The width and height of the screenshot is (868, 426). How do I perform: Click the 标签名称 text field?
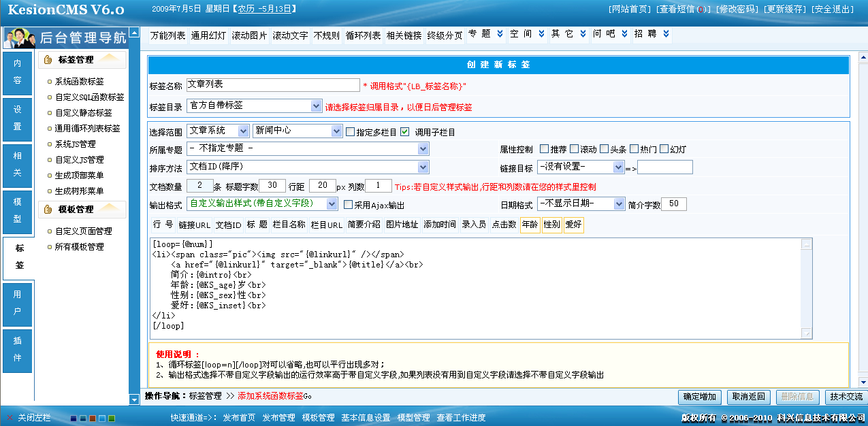[x=272, y=85]
